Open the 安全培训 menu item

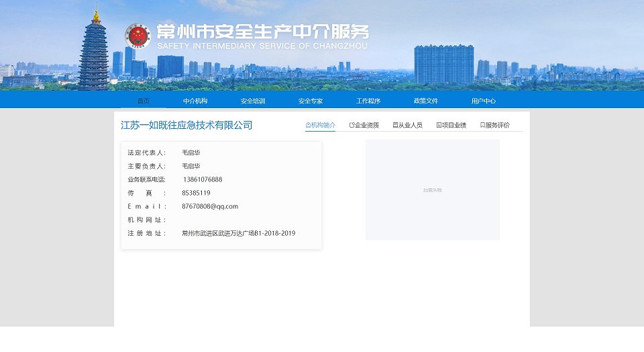click(x=253, y=101)
